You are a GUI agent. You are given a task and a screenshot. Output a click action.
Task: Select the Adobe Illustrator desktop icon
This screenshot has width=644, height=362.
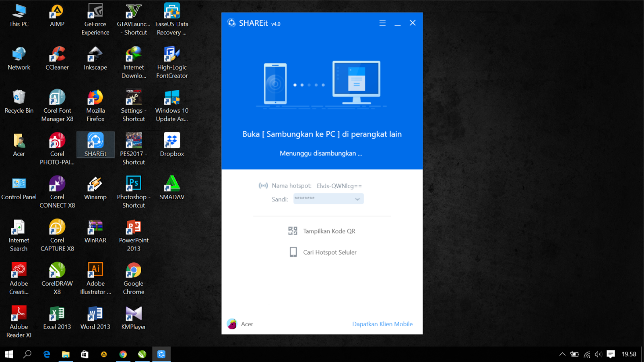95,279
